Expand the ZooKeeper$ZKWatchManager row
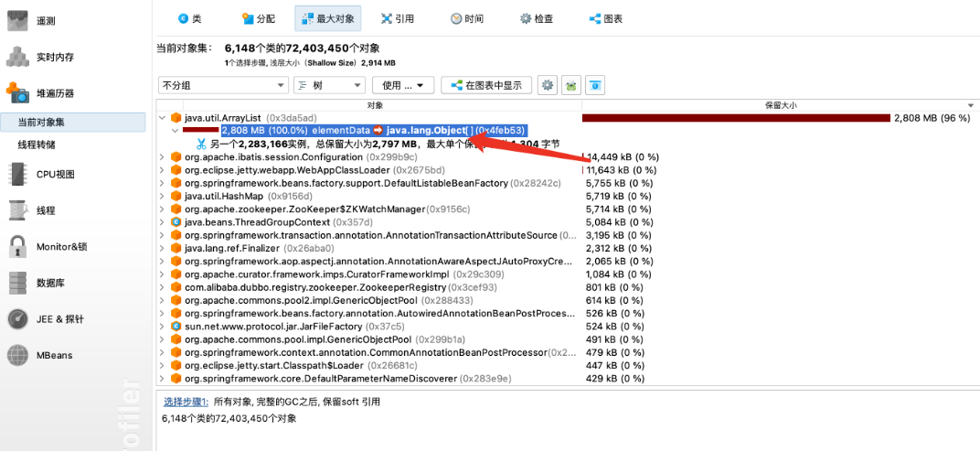Image resolution: width=980 pixels, height=451 pixels. [x=163, y=209]
